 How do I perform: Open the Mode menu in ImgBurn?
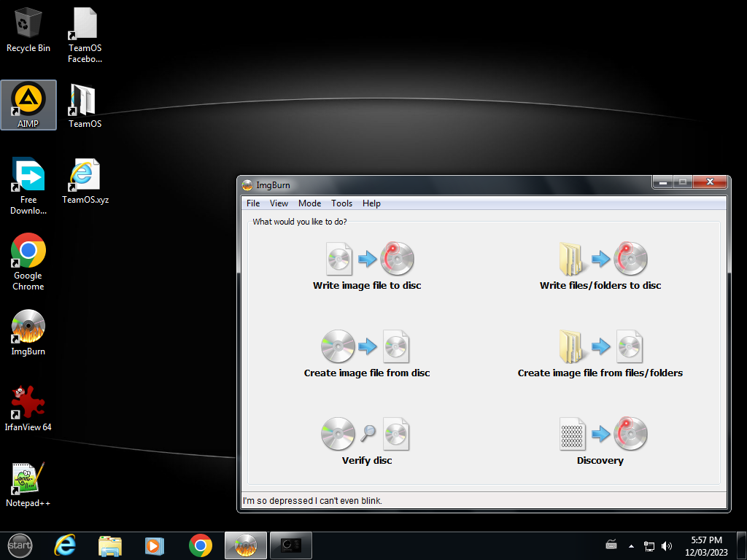pyautogui.click(x=309, y=203)
